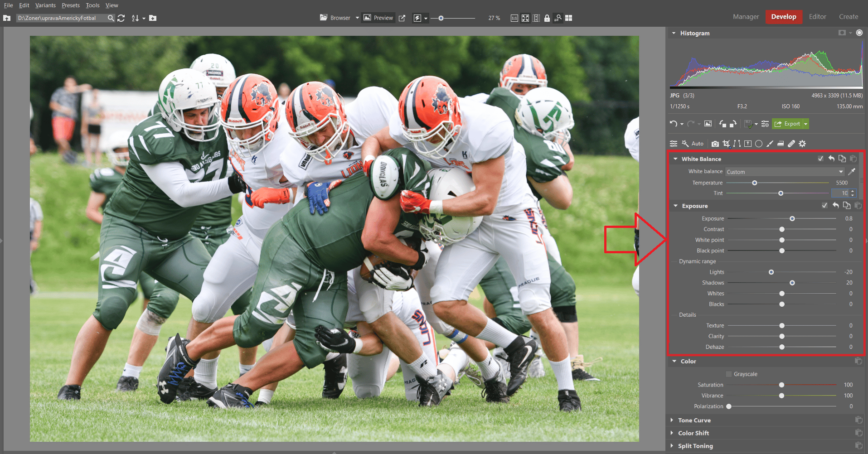Toggle the clipping display sun icon in Histogram
The height and width of the screenshot is (454, 868).
[x=859, y=33]
